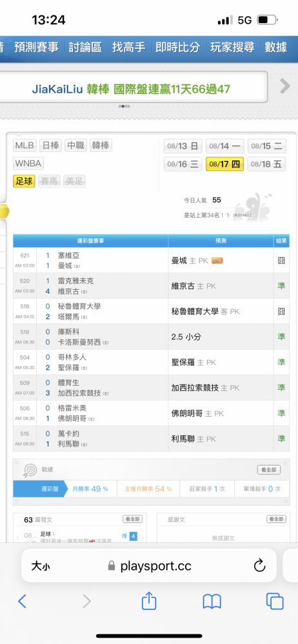Select the MLB league filter

(25, 146)
